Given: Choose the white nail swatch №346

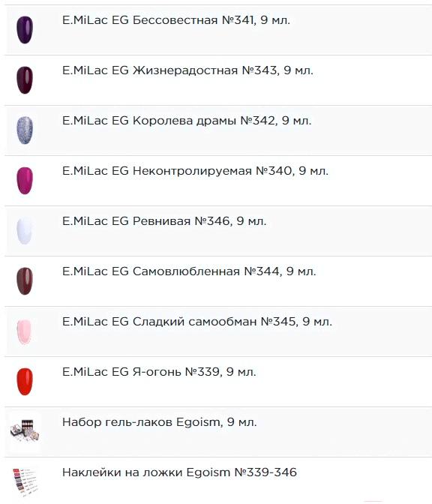Looking at the screenshot, I should click(x=25, y=231).
